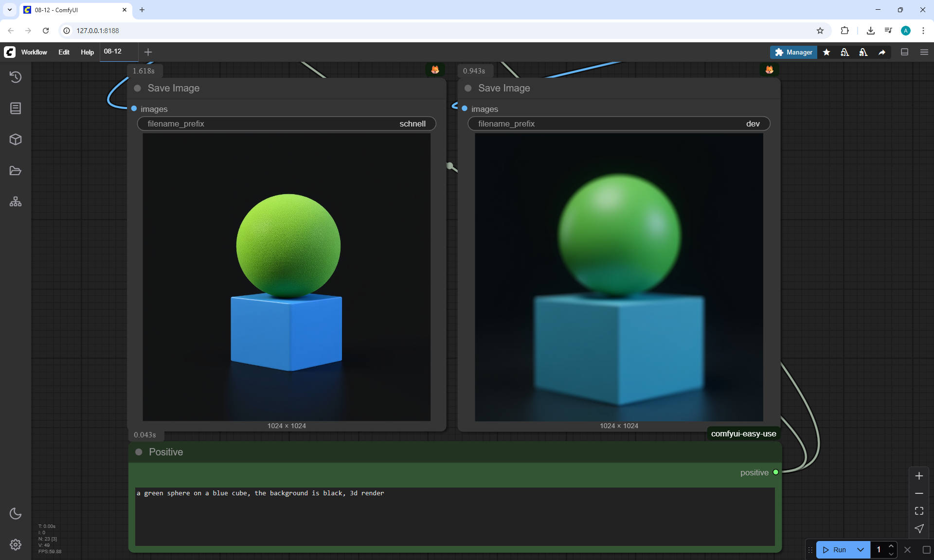Click the share arrow icon in top bar
Viewport: 934px width, 560px height.
click(x=882, y=52)
